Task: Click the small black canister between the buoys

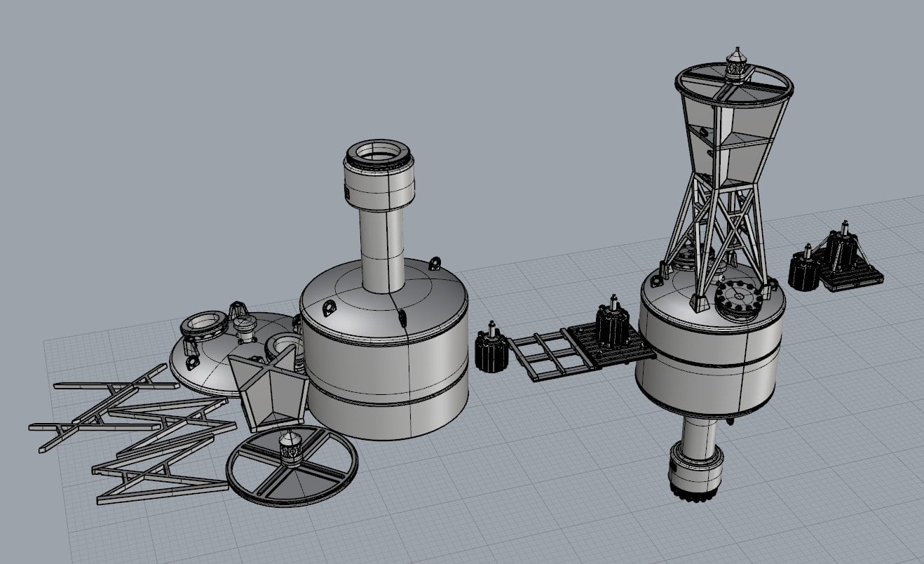Action: coord(491,351)
